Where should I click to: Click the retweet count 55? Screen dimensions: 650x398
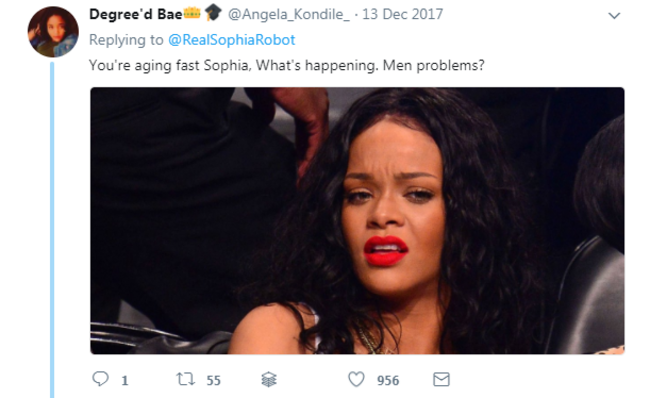pyautogui.click(x=213, y=380)
